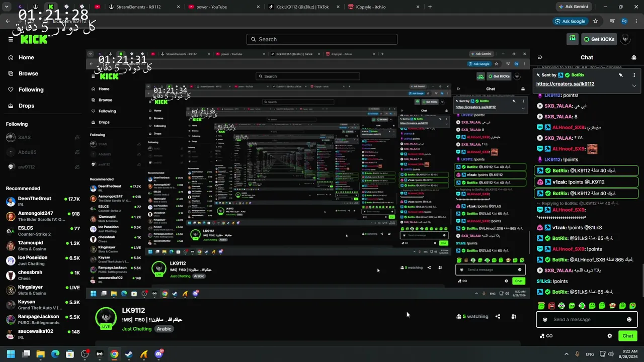Open recommended channel DeenTheGreat
644x362 pixels.
pos(43,202)
